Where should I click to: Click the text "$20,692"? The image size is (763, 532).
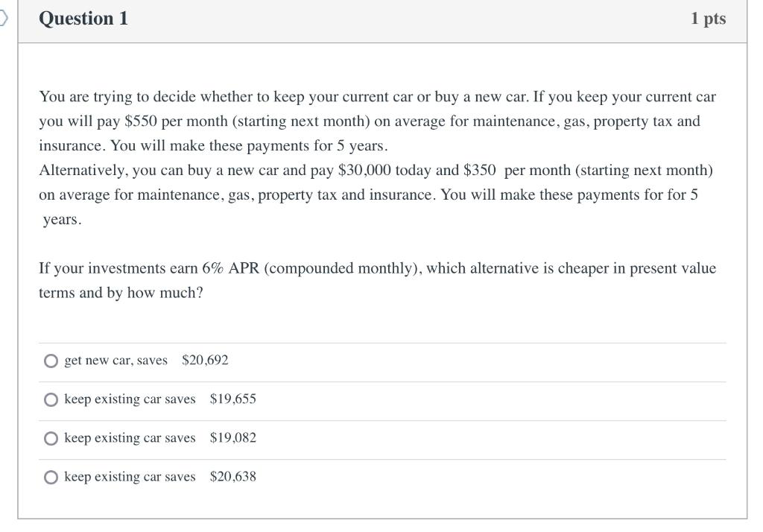point(205,360)
